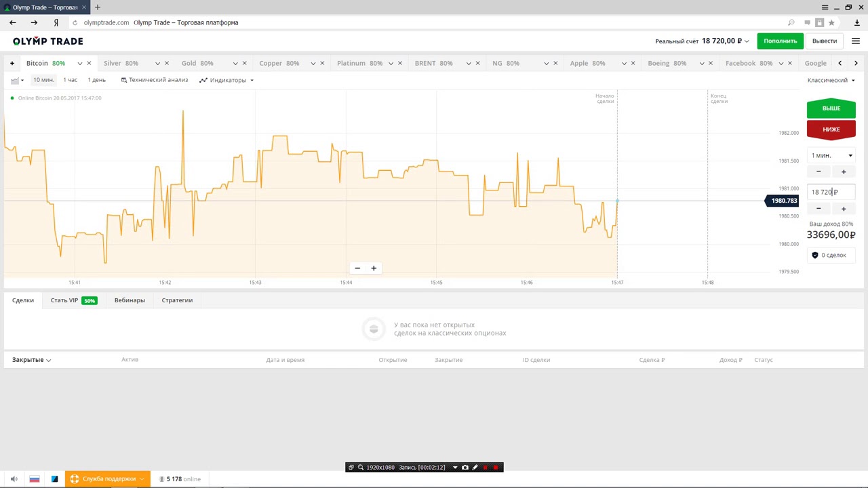Open the chart type icon selector
The height and width of the screenshot is (488, 868).
coord(18,80)
